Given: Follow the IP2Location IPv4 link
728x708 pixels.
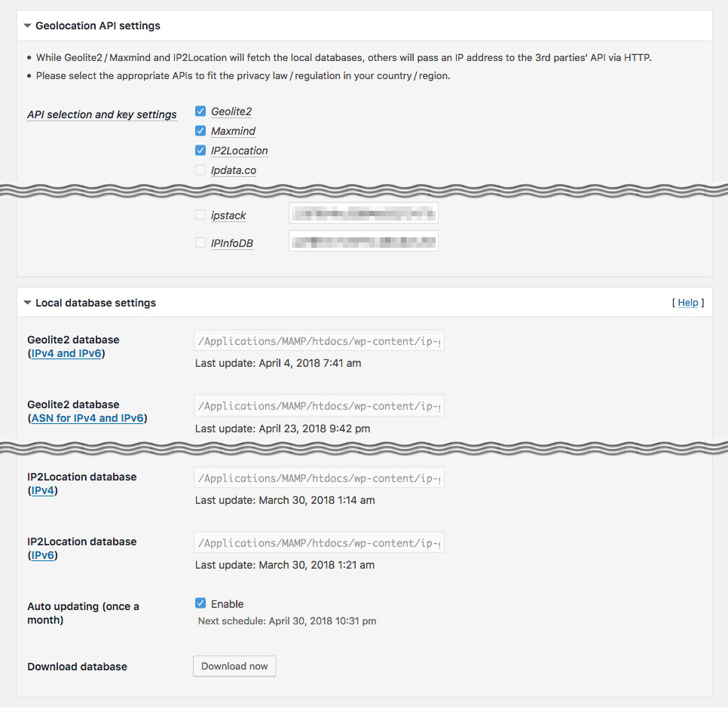Looking at the screenshot, I should tap(42, 490).
